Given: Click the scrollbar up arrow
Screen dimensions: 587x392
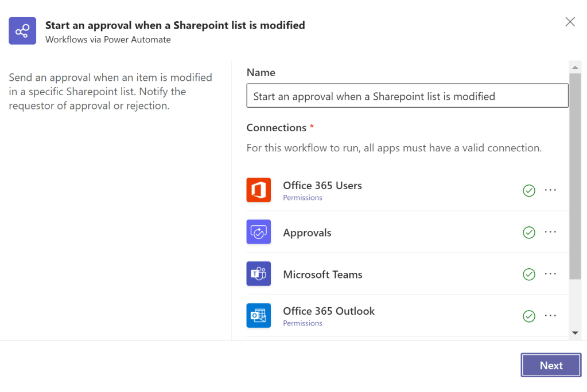Looking at the screenshot, I should click(575, 67).
